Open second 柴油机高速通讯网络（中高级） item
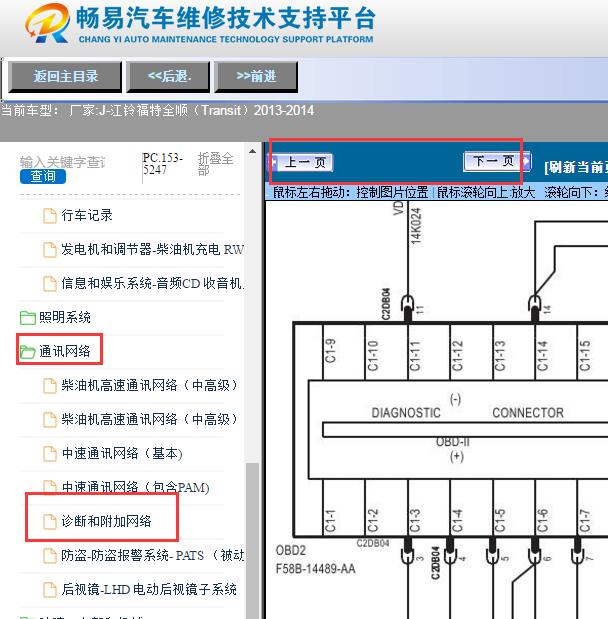The height and width of the screenshot is (619, 608). pyautogui.click(x=149, y=419)
